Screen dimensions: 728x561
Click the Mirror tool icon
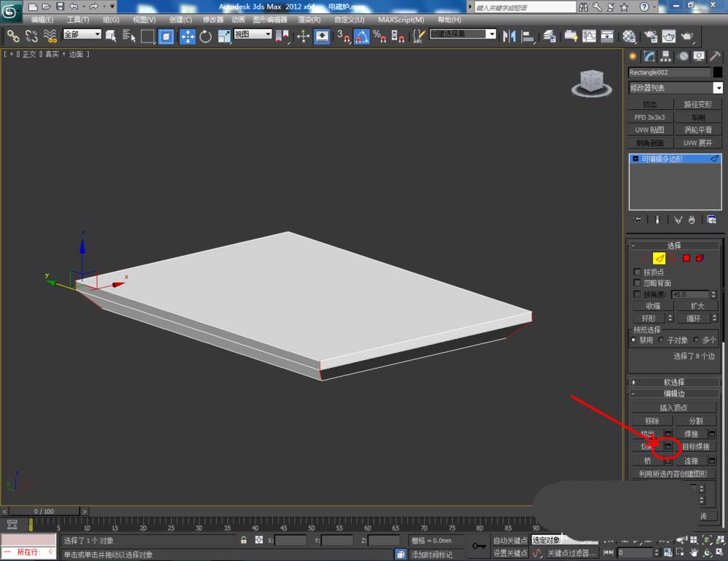click(510, 36)
